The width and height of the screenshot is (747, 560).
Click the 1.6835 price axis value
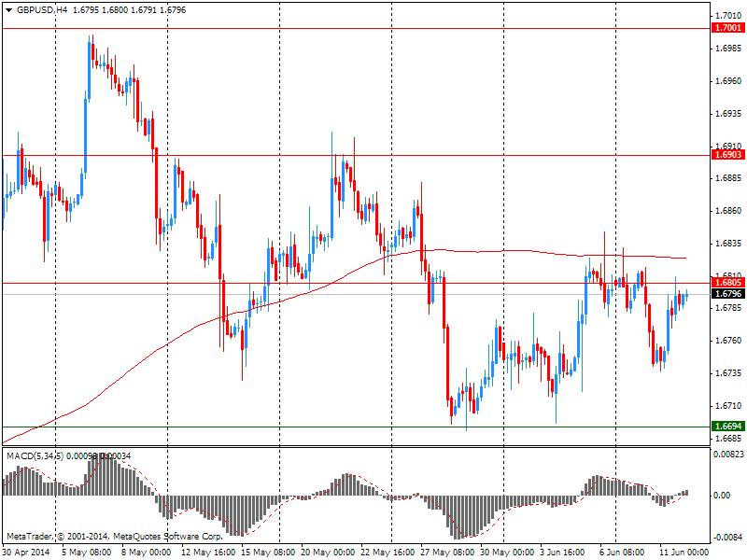click(x=728, y=244)
